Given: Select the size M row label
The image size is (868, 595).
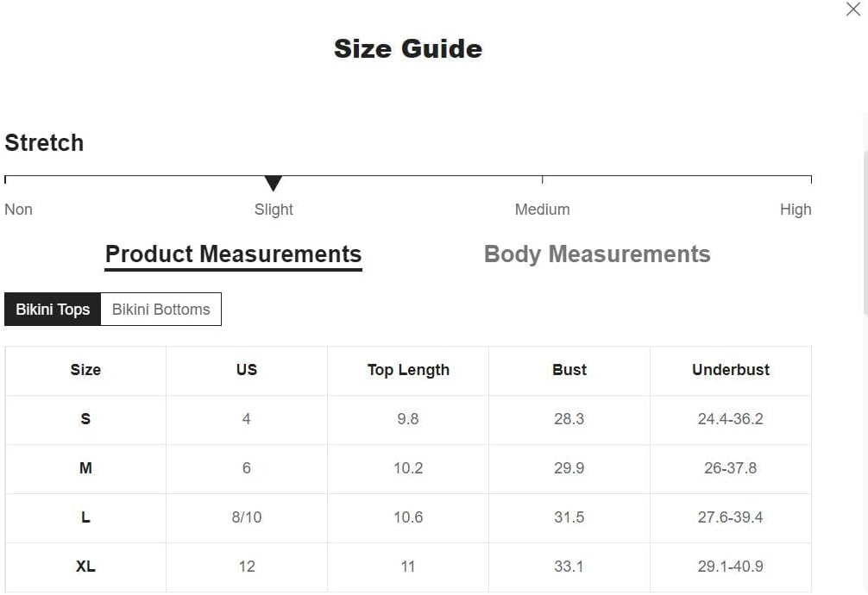Looking at the screenshot, I should [x=85, y=468].
